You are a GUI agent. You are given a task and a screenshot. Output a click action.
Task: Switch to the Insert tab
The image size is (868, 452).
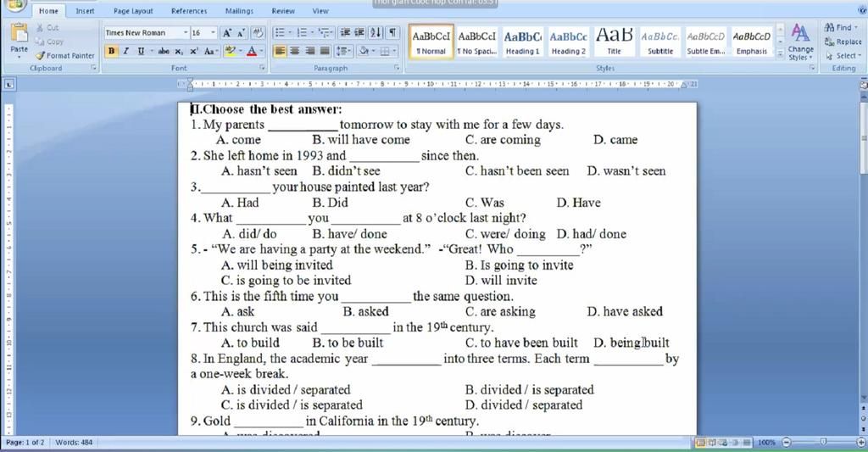tap(85, 10)
